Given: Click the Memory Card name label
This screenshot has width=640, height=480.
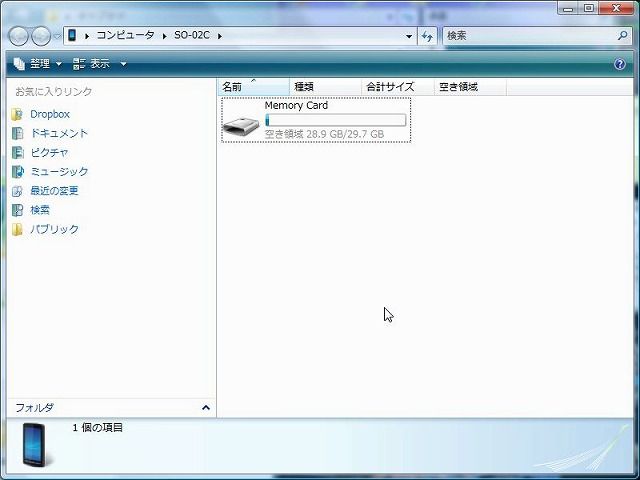Looking at the screenshot, I should [296, 105].
